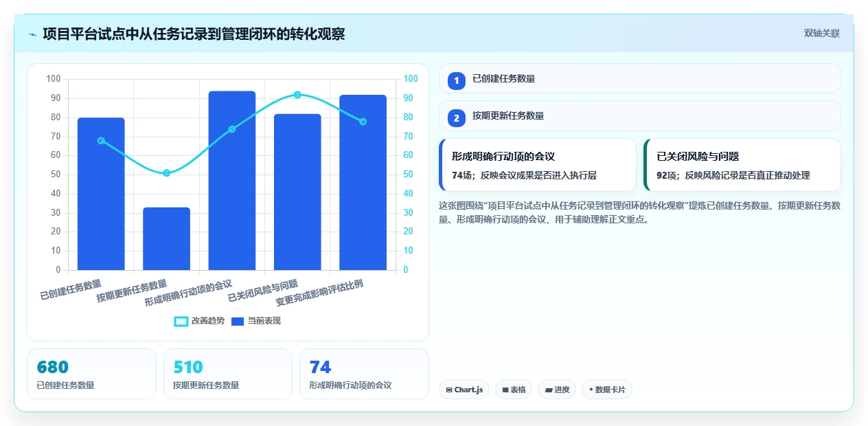Click the 改善趋势 legend color box
This screenshot has width=868, height=426.
pyautogui.click(x=181, y=321)
